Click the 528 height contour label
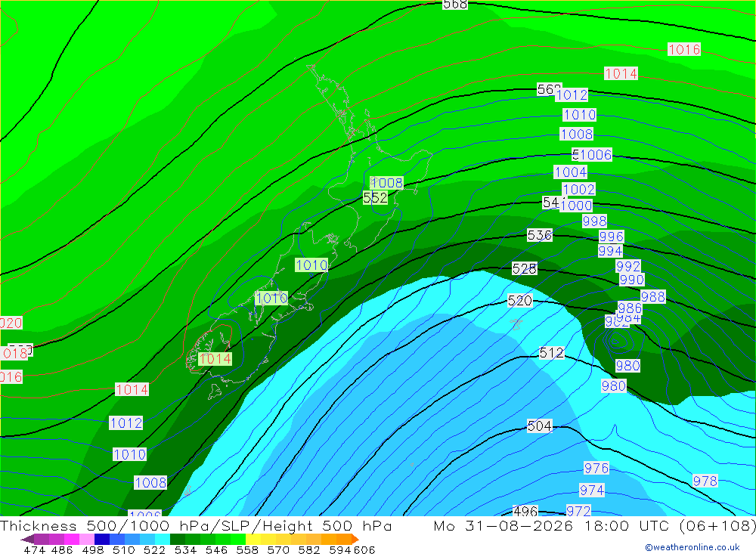Viewport: 756px width, 554px height. 525,268
